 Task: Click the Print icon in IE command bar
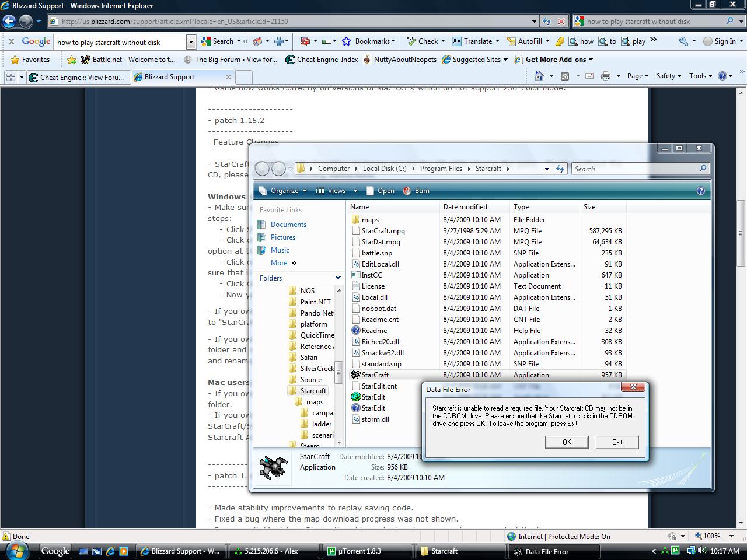point(606,76)
